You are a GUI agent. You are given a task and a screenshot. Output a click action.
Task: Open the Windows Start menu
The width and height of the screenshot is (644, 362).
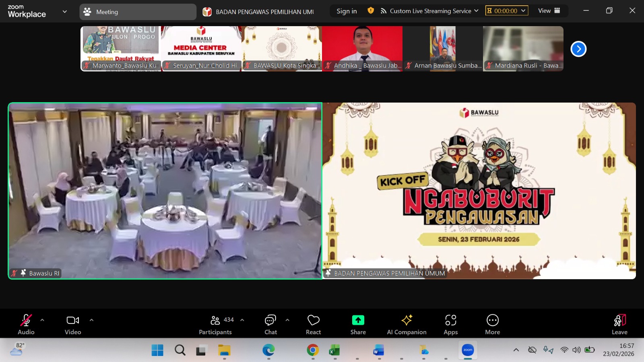157,350
